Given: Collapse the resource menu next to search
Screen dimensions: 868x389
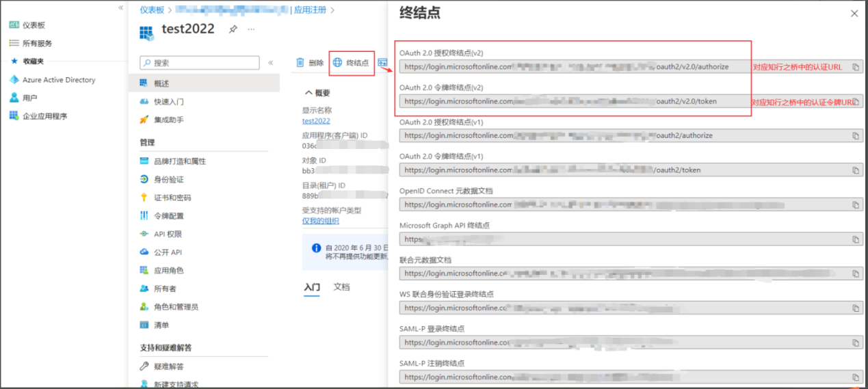Looking at the screenshot, I should (270, 63).
